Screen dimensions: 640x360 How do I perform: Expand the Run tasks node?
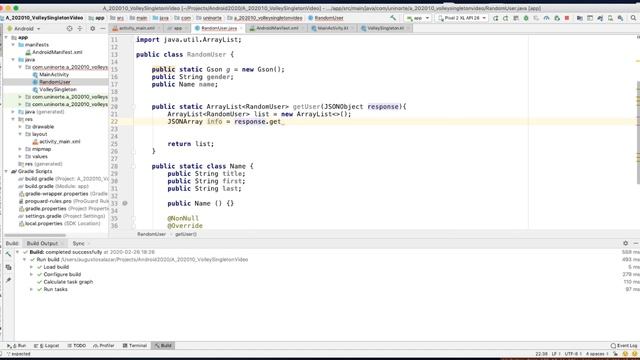pos(31,289)
